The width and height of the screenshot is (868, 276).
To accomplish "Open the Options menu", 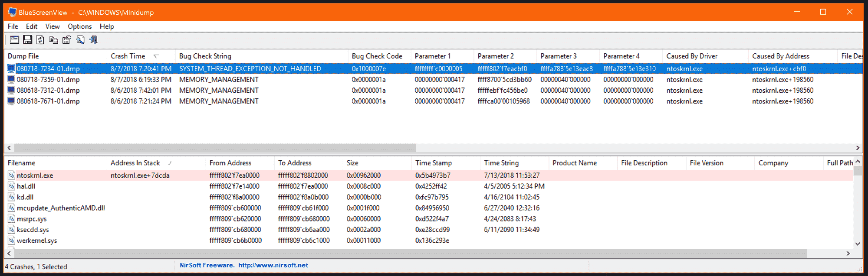I will point(80,26).
